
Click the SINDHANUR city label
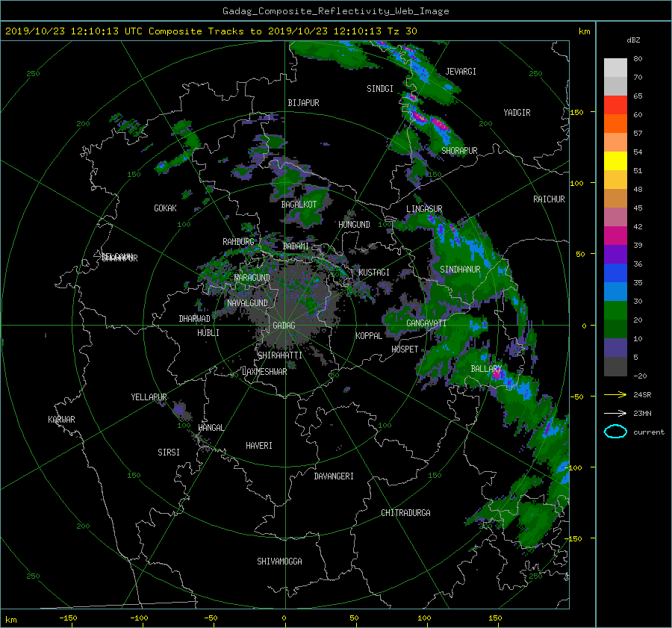(x=460, y=270)
